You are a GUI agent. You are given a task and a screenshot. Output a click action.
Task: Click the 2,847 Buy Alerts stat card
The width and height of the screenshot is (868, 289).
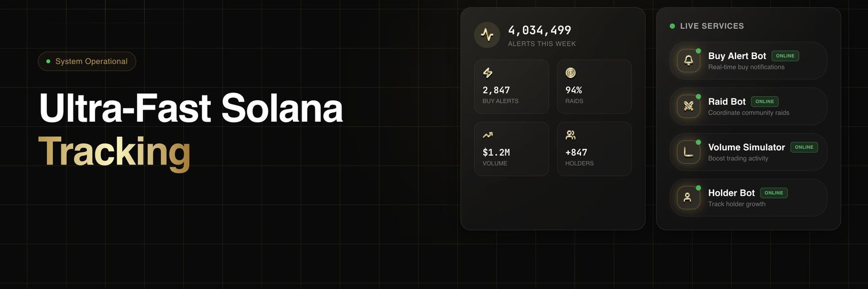511,87
